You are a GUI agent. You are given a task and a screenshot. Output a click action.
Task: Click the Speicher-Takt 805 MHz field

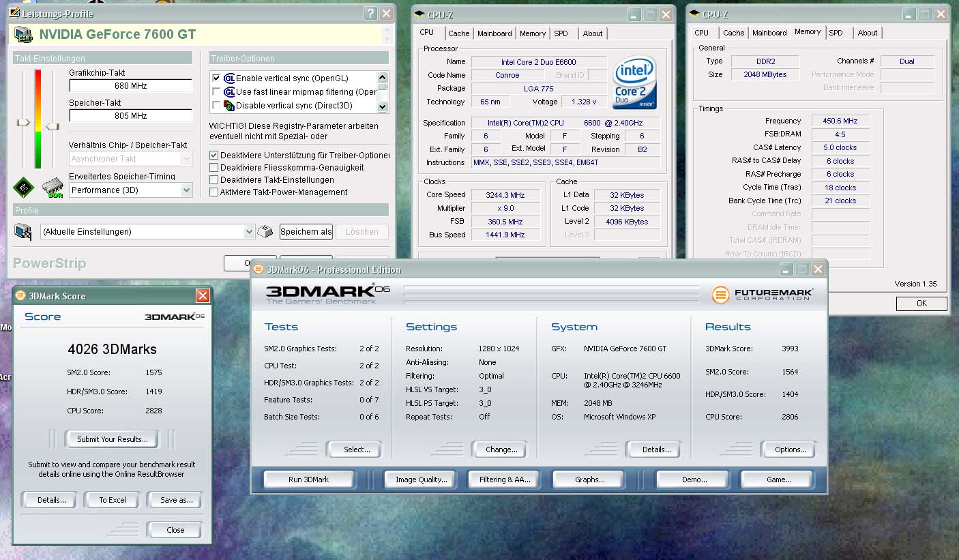pos(130,116)
